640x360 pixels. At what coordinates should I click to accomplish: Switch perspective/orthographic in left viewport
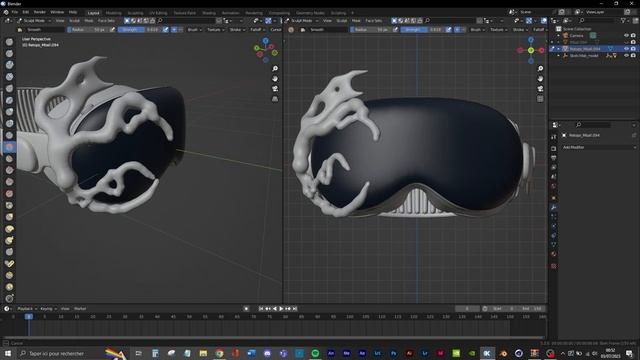pos(275,99)
